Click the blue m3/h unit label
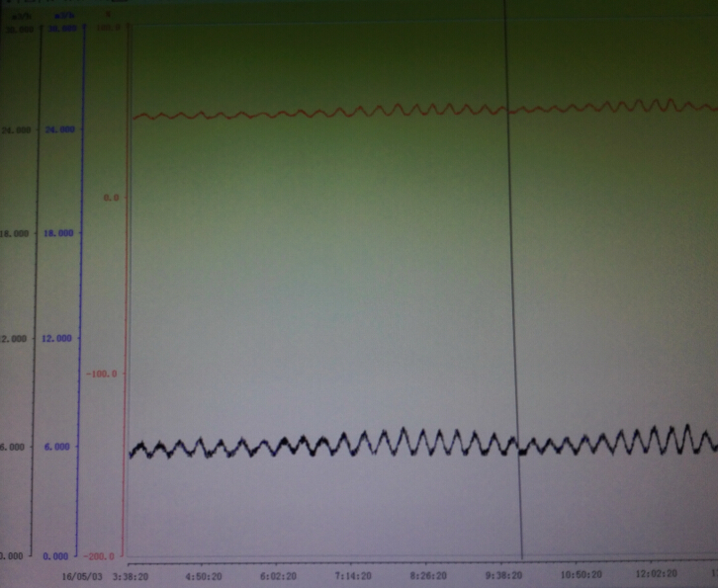The image size is (718, 588). click(64, 16)
